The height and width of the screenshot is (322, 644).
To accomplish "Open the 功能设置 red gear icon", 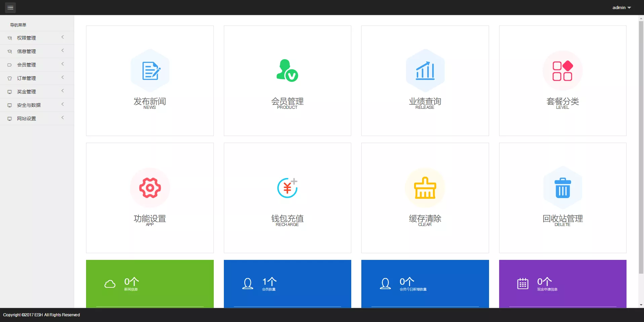I will point(150,188).
